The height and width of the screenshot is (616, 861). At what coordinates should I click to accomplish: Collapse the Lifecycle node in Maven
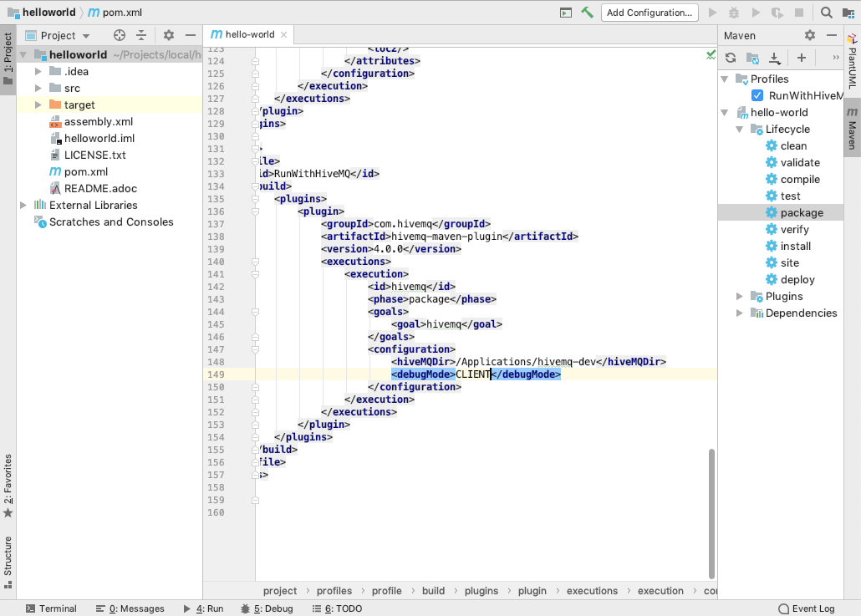[x=739, y=129]
